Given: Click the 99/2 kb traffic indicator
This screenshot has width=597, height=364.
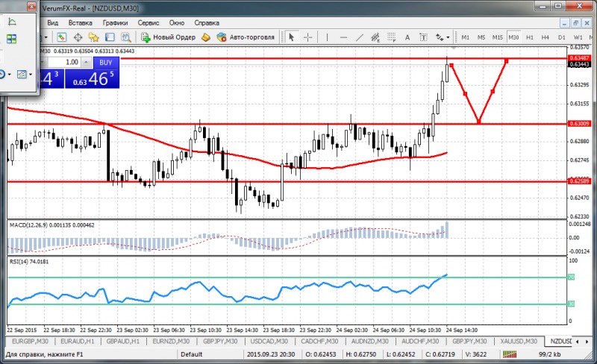Looking at the screenshot, I should (x=549, y=354).
